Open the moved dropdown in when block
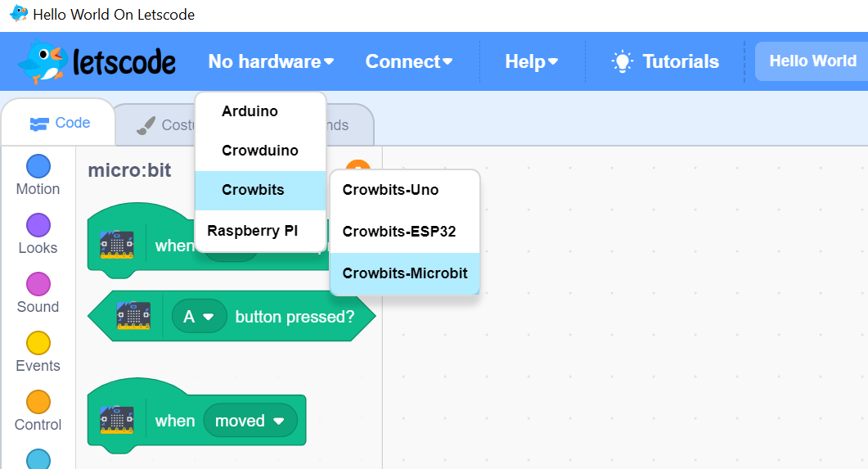The height and width of the screenshot is (469, 868). [x=250, y=421]
